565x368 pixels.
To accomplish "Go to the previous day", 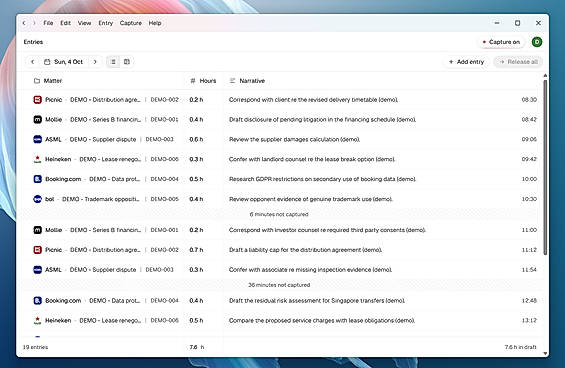I will coord(32,62).
